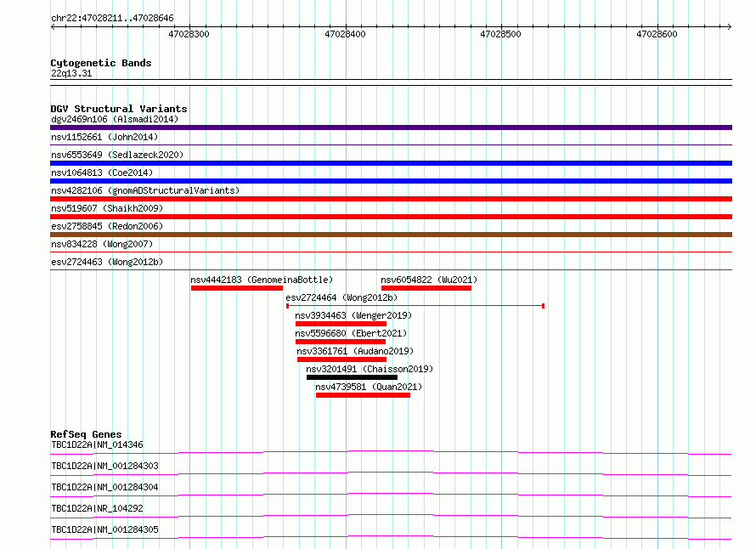Screen dimensions: 756x549
Task: Click the 22q13.31 band label
Action: click(71, 73)
